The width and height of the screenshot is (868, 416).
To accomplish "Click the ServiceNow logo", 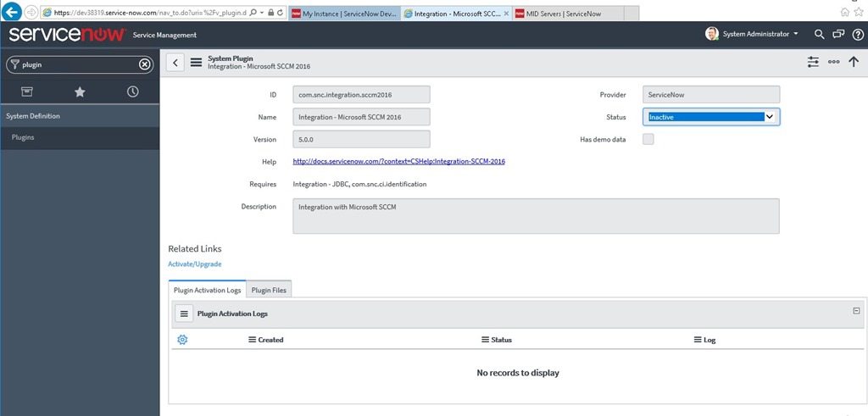I will (68, 34).
